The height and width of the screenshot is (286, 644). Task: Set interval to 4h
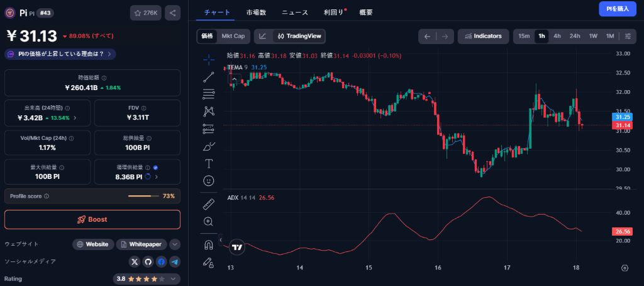[x=557, y=36]
